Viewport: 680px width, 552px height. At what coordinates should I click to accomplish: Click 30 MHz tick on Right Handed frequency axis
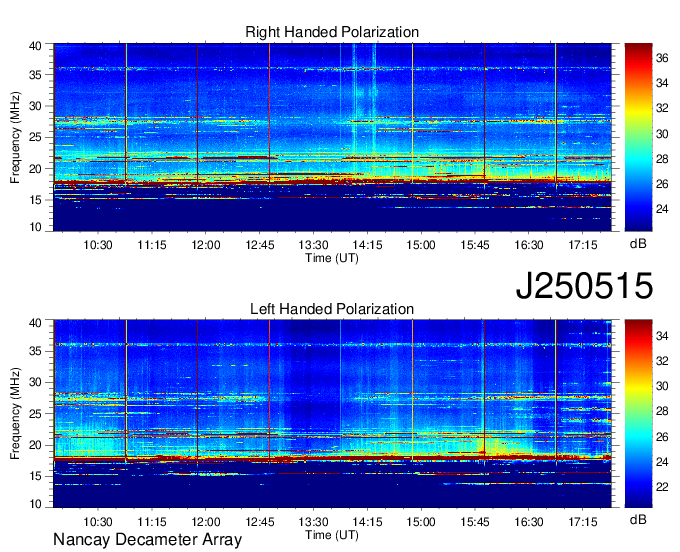point(35,106)
